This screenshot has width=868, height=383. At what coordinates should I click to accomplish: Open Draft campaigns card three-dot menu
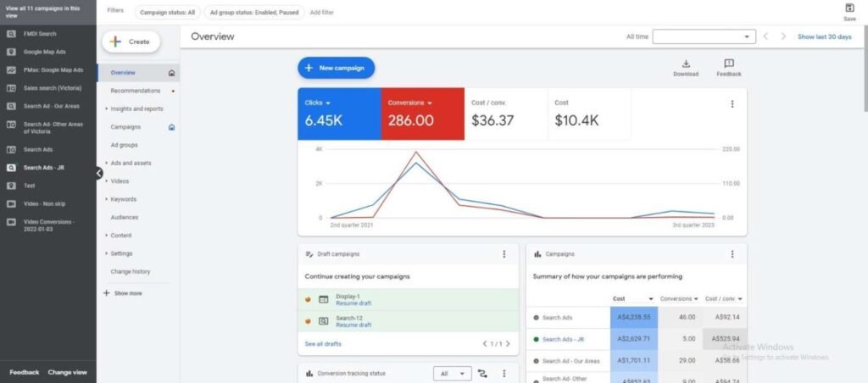504,254
